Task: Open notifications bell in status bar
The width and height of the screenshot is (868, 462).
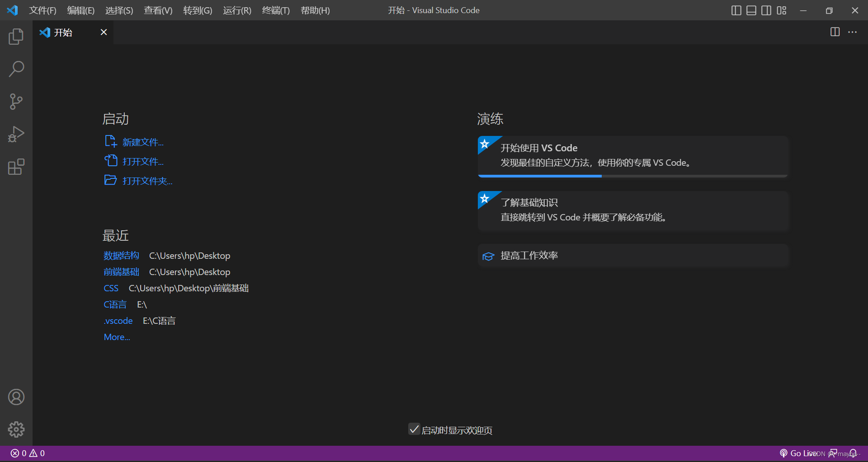Action: [853, 453]
